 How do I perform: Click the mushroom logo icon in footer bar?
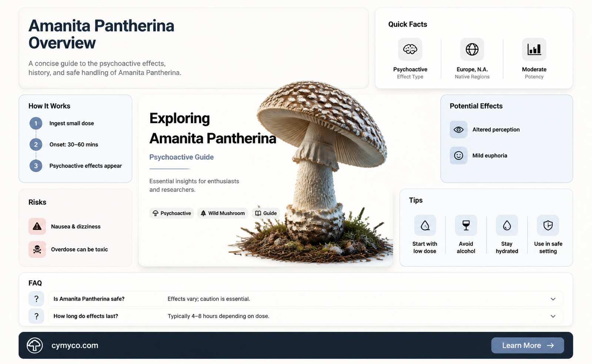[35, 346]
